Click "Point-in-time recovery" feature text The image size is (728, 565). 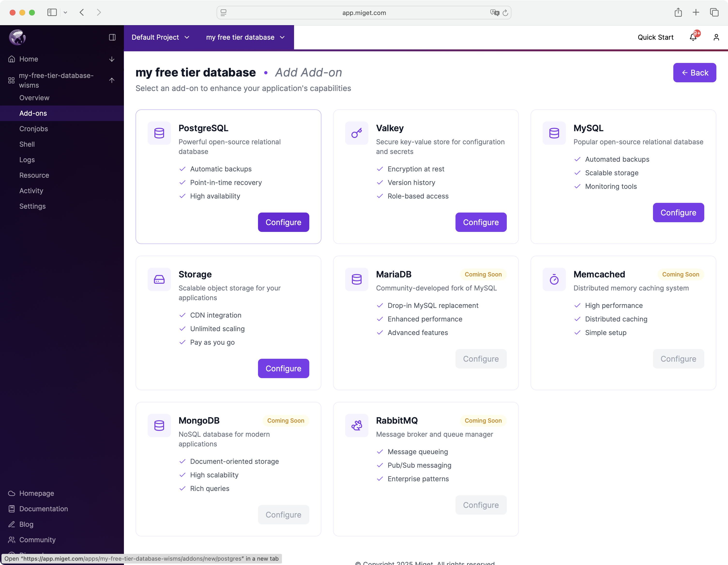pyautogui.click(x=226, y=183)
